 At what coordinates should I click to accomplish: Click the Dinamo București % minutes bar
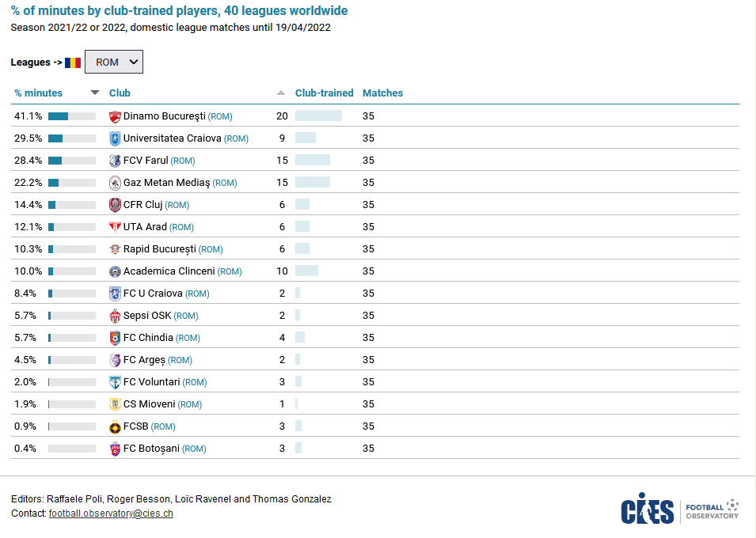[71, 116]
